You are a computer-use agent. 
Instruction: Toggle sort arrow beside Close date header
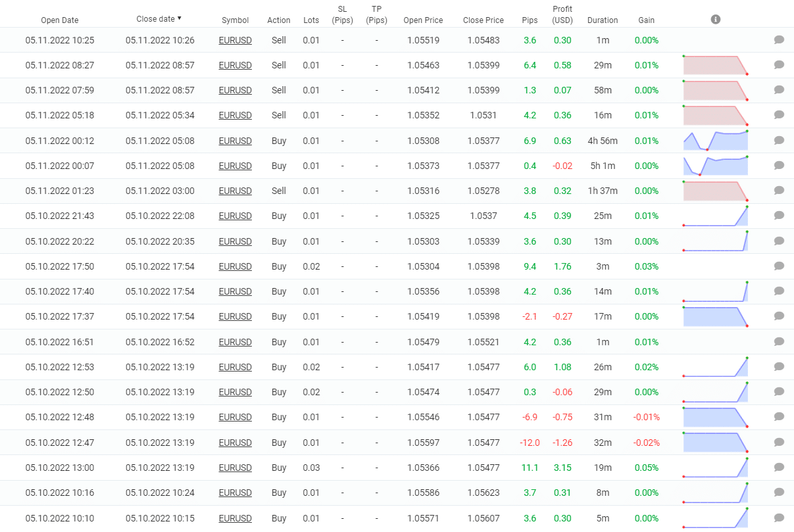180,18
